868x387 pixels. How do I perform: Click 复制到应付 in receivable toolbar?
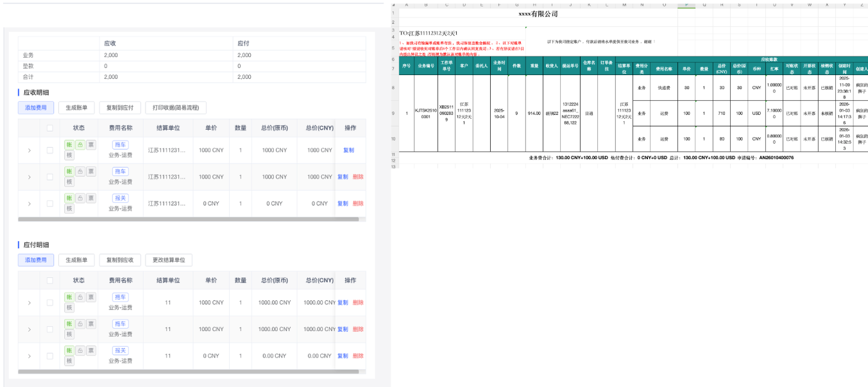[x=120, y=108]
